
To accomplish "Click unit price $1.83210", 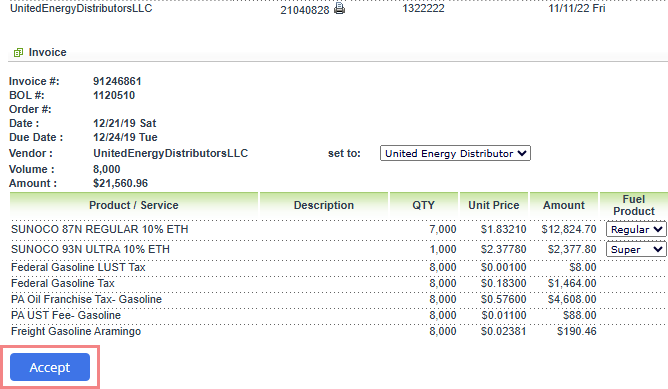I will pyautogui.click(x=504, y=229).
